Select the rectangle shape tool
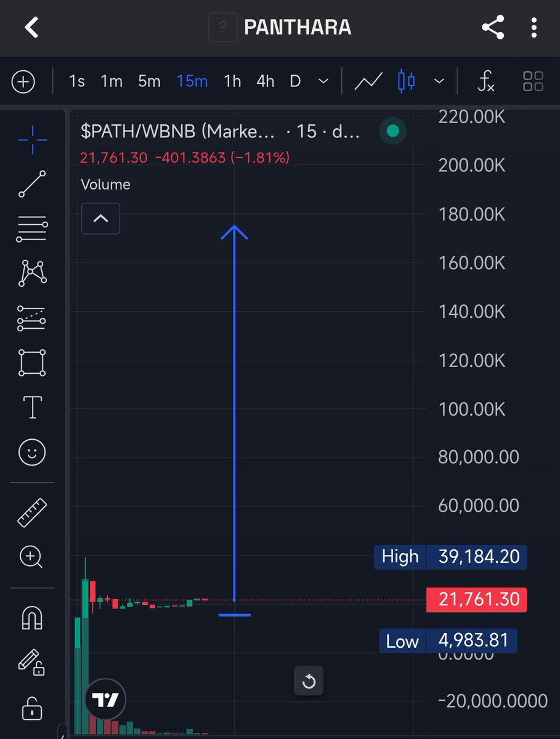The width and height of the screenshot is (560, 739). pyautogui.click(x=32, y=363)
